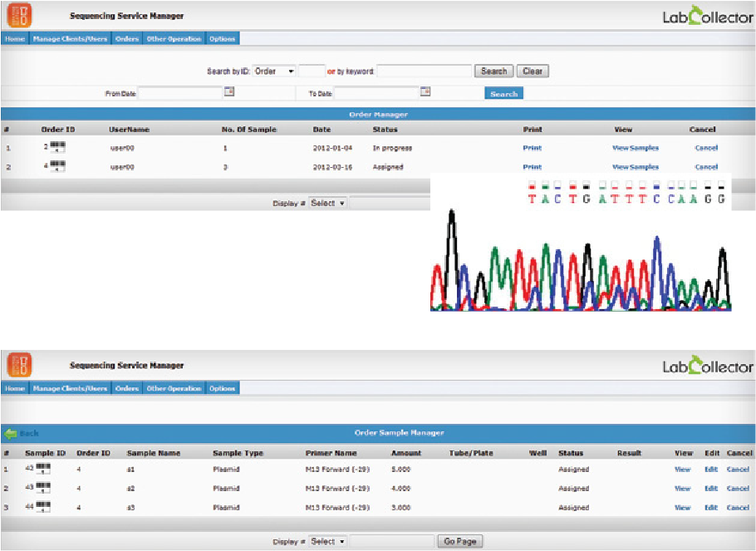Click the Clear button
756x551 pixels.
click(x=533, y=71)
